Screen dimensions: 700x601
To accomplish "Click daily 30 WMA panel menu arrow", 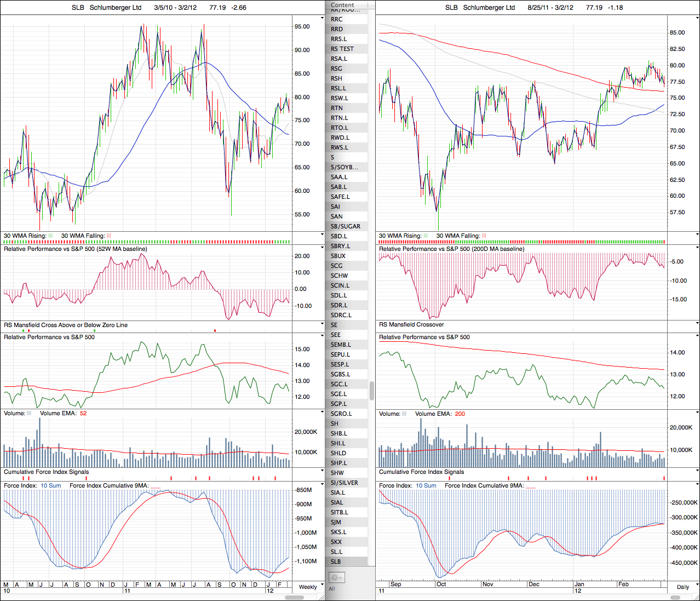I will (x=697, y=234).
